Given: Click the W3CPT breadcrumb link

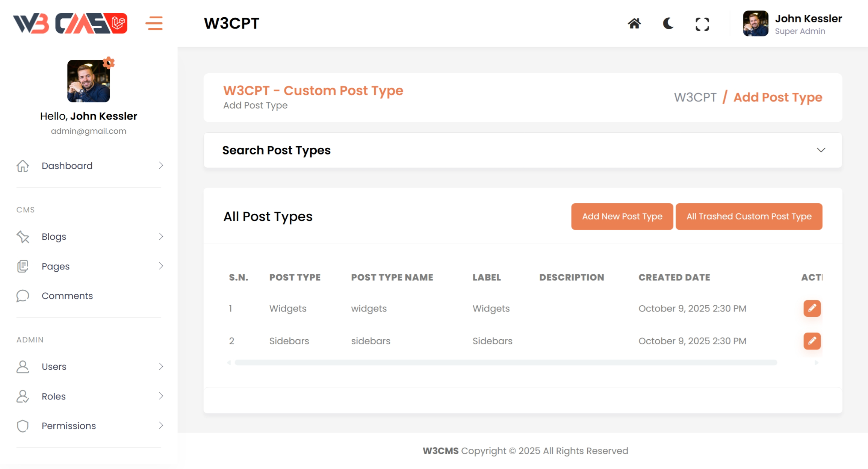Looking at the screenshot, I should [695, 97].
